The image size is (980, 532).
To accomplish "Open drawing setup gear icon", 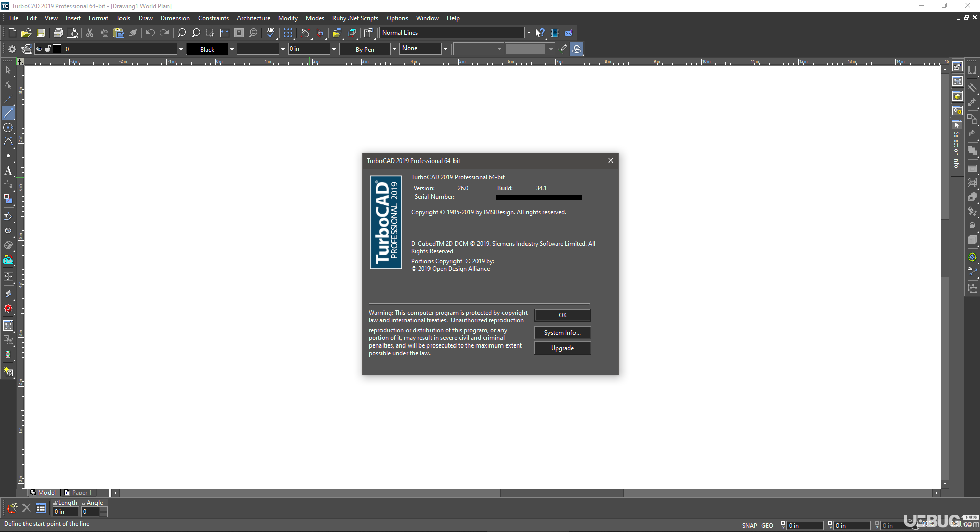I will coord(12,49).
